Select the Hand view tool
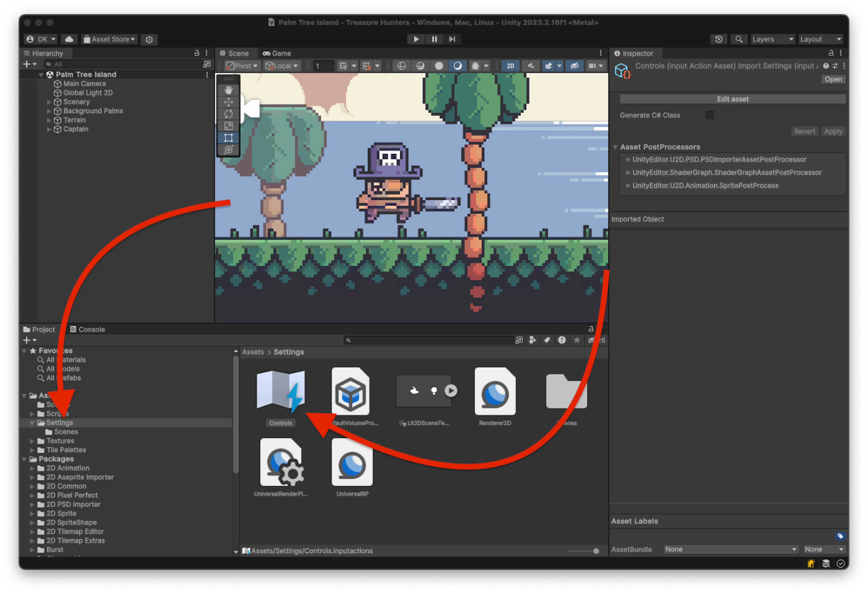868x593 pixels. click(229, 90)
